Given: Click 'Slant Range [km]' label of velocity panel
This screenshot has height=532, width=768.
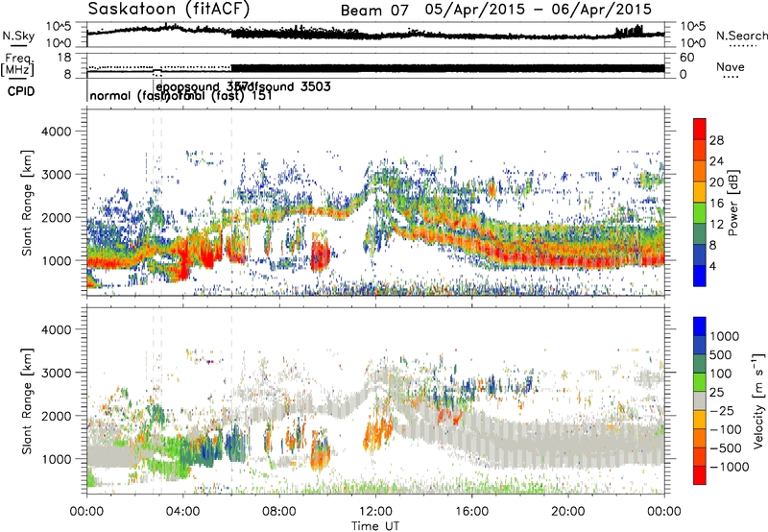Looking at the screenshot, I should [x=27, y=401].
